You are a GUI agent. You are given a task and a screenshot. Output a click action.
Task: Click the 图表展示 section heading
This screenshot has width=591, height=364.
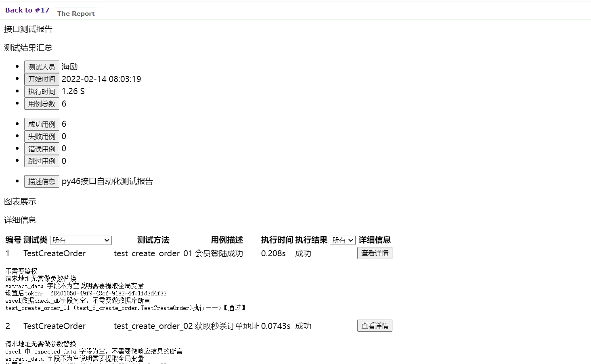pos(20,201)
